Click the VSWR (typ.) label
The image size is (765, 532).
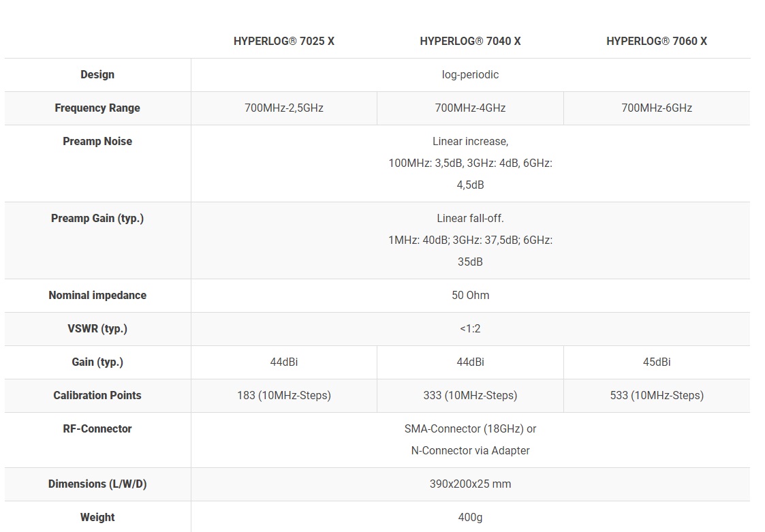97,328
